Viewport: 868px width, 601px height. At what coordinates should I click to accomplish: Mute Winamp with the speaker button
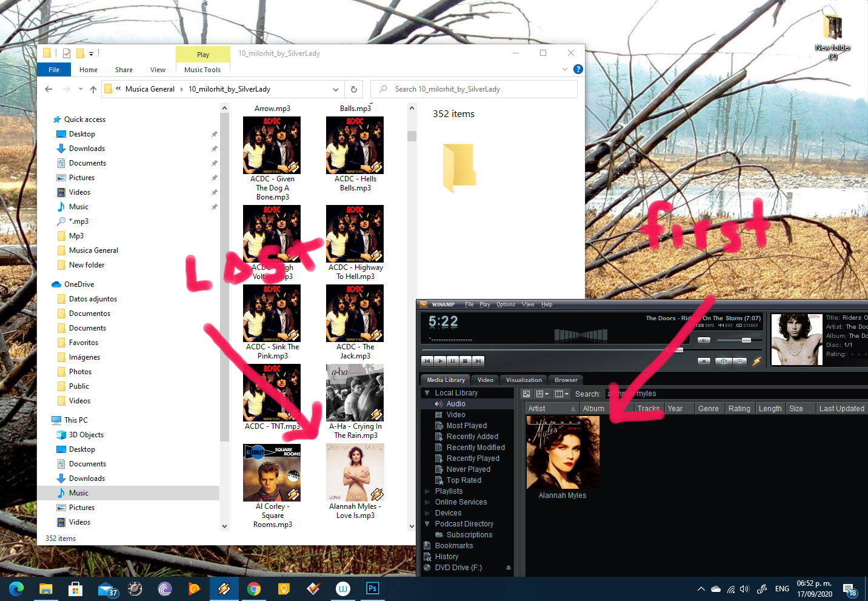click(x=703, y=340)
